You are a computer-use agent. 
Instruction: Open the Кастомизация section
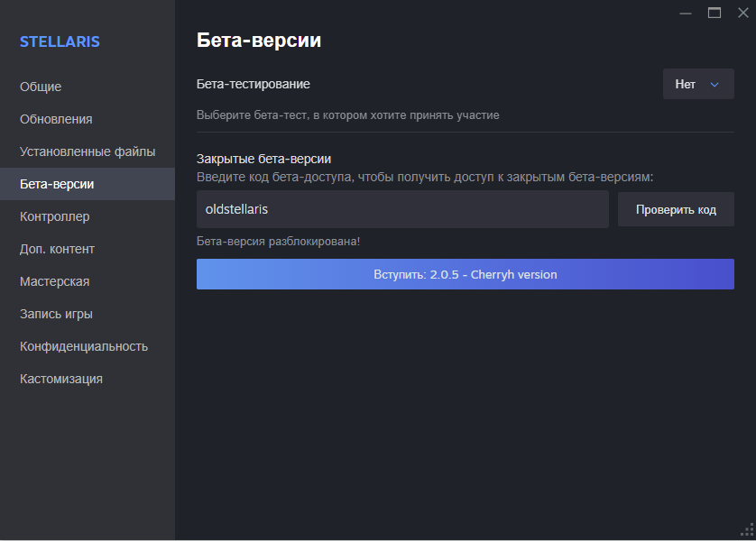coord(88,379)
